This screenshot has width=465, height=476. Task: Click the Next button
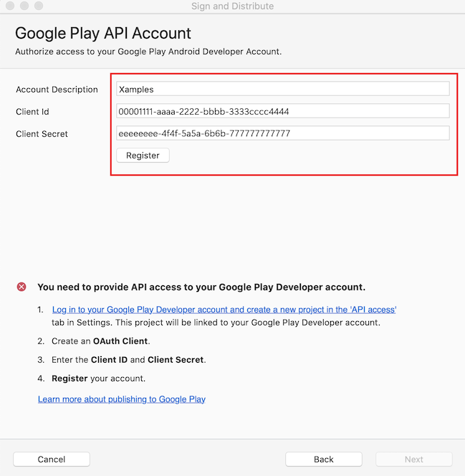(413, 459)
